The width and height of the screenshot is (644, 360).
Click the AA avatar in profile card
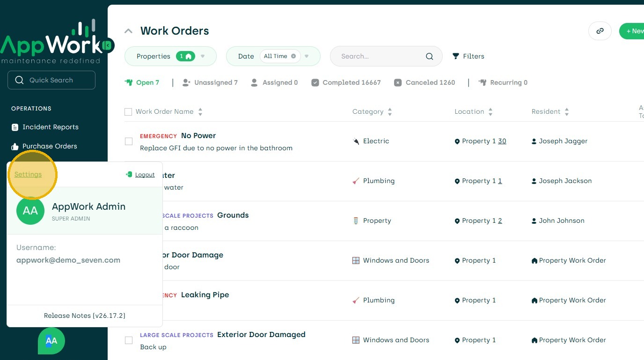pos(30,211)
